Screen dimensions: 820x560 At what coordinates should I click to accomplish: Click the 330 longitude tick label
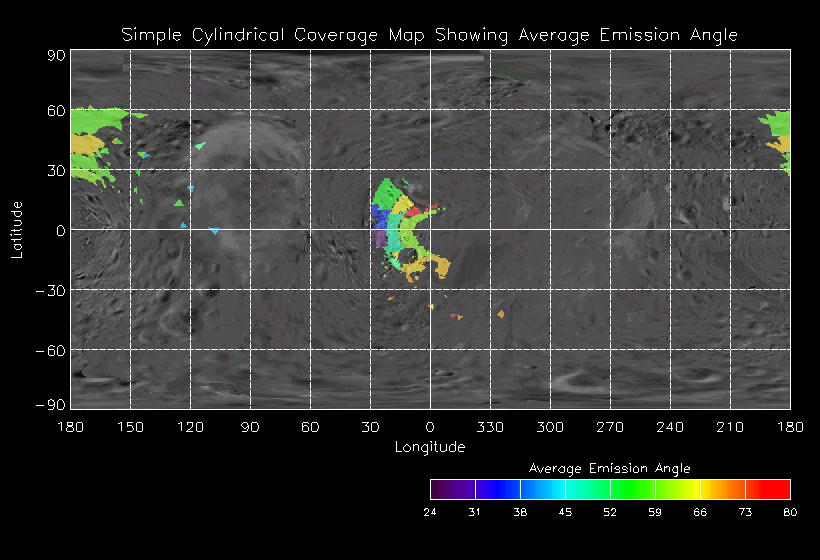click(490, 427)
